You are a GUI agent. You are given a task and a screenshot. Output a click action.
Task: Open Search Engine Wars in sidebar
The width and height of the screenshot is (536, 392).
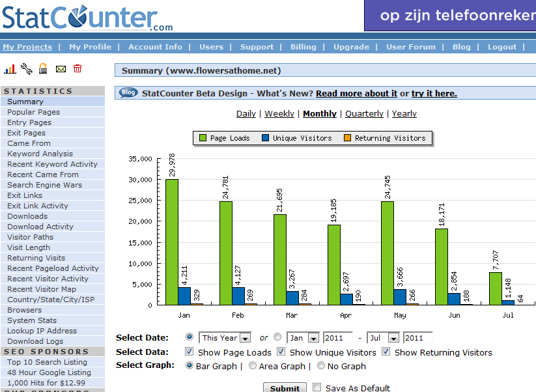click(53, 185)
